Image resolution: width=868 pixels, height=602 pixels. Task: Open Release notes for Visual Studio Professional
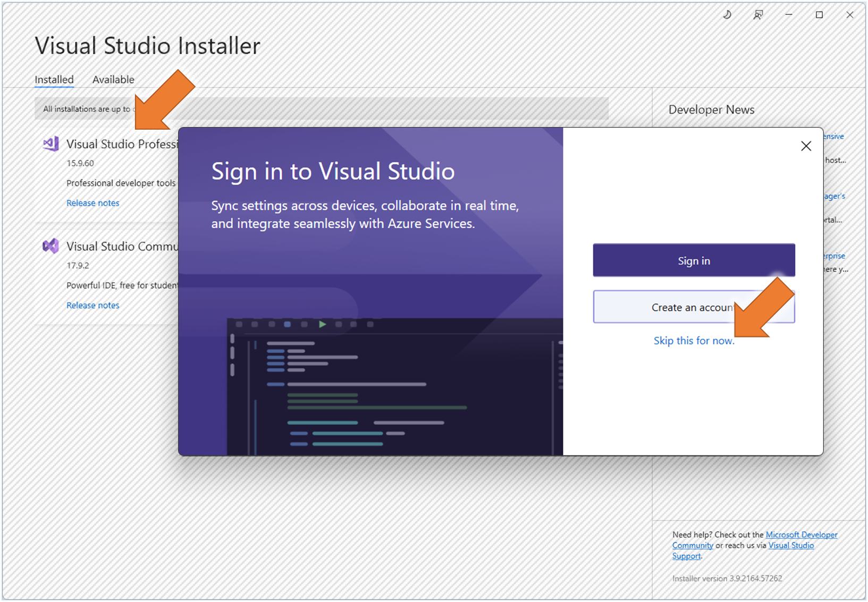coord(93,203)
